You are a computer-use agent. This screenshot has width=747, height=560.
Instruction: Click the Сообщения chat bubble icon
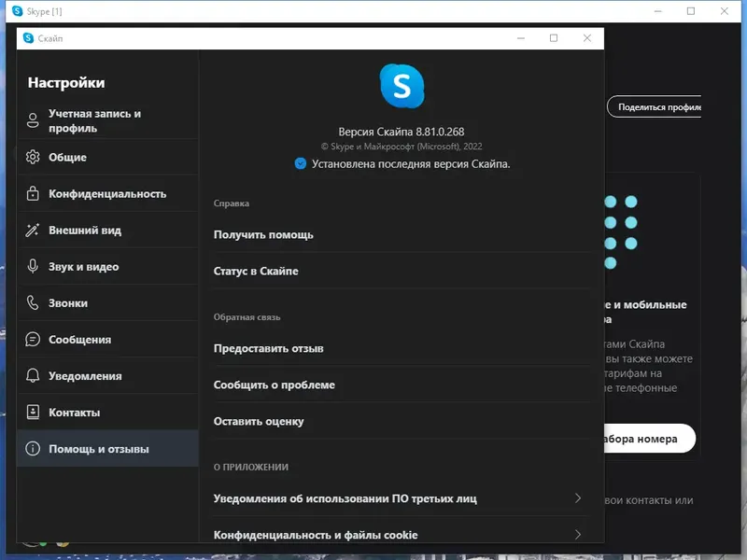[x=31, y=339]
